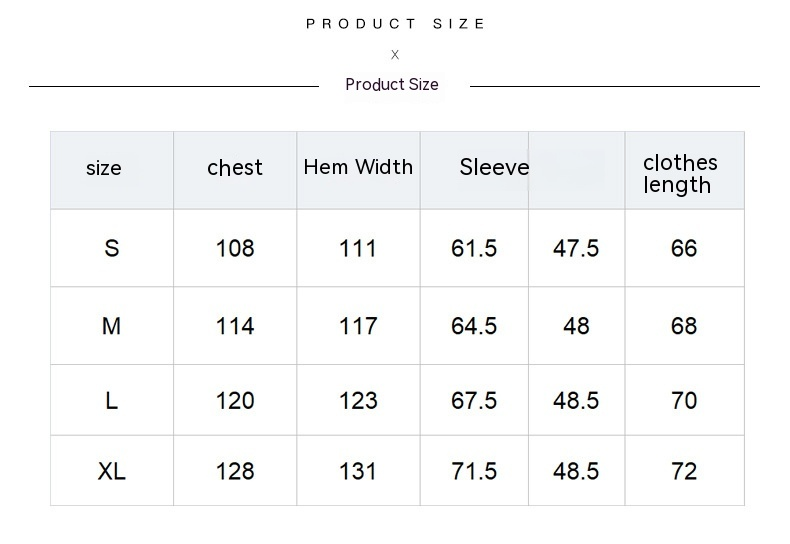Select the XL size row label

[111, 471]
